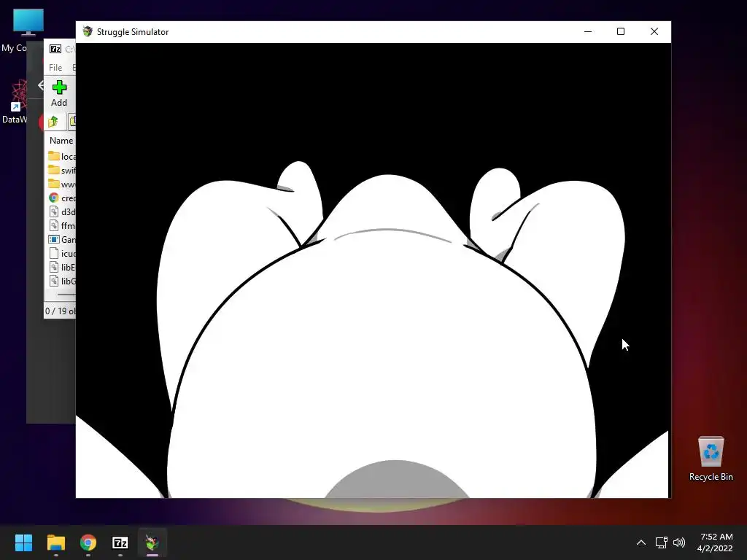Select the 'icud' file in 7-Zip list
747x560 pixels.
point(61,253)
